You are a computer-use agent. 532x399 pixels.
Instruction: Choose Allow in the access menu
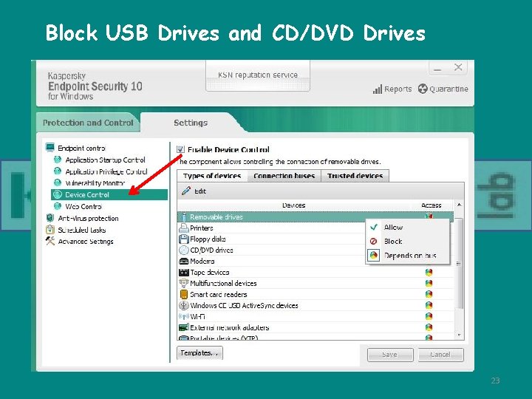pos(407,228)
